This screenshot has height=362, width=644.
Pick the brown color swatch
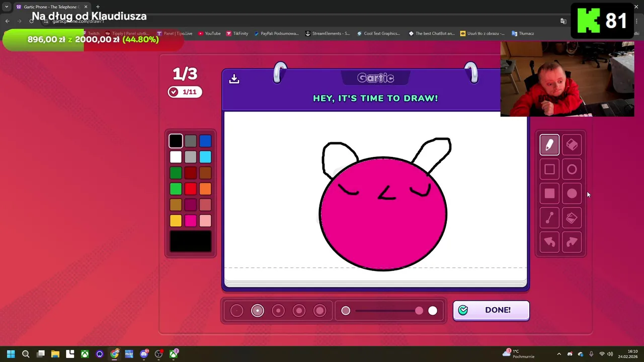(205, 173)
